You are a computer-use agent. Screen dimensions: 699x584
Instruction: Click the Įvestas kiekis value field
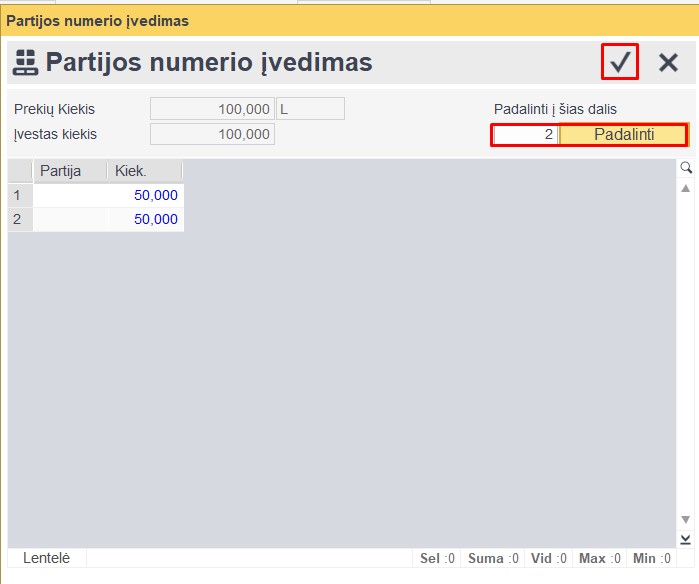[x=212, y=134]
